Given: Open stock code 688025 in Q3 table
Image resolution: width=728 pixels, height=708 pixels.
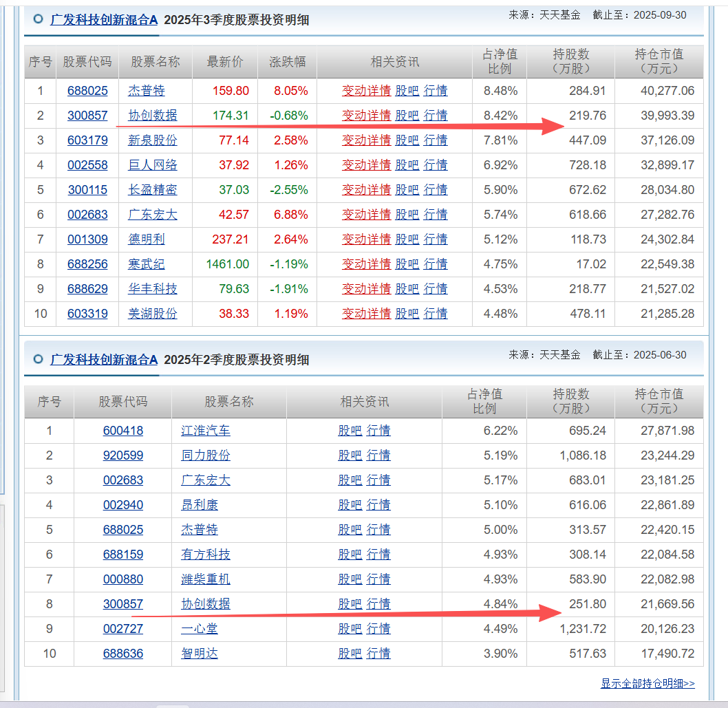Looking at the screenshot, I should [x=87, y=91].
